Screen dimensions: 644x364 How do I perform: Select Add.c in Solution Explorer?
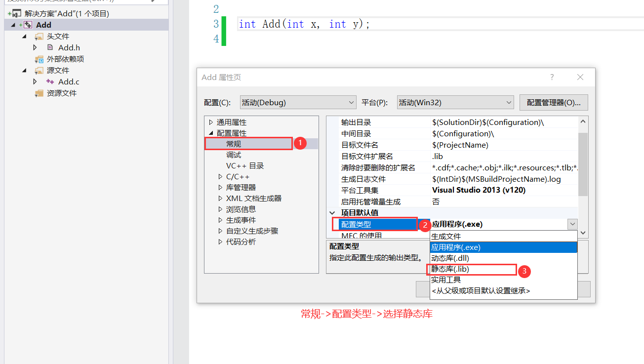(x=69, y=81)
